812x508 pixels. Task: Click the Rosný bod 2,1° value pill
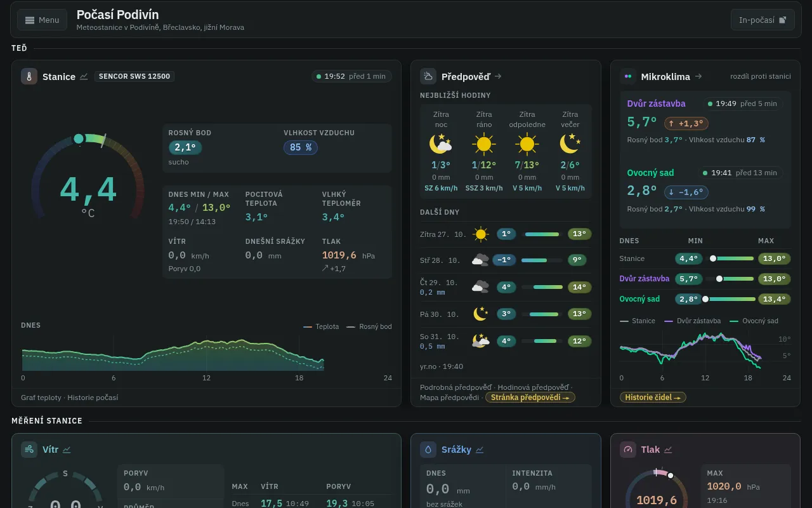(x=185, y=147)
